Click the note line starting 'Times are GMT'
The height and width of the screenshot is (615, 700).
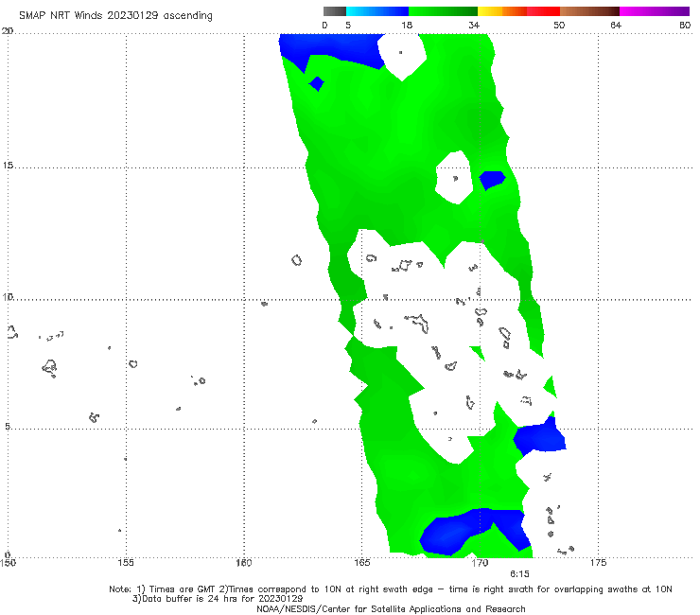click(391, 589)
